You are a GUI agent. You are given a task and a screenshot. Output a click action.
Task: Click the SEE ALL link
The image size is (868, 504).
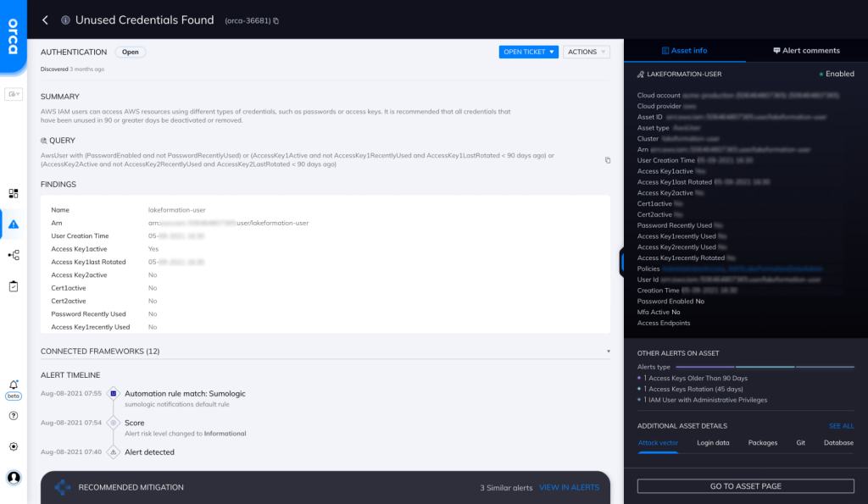[841, 426]
